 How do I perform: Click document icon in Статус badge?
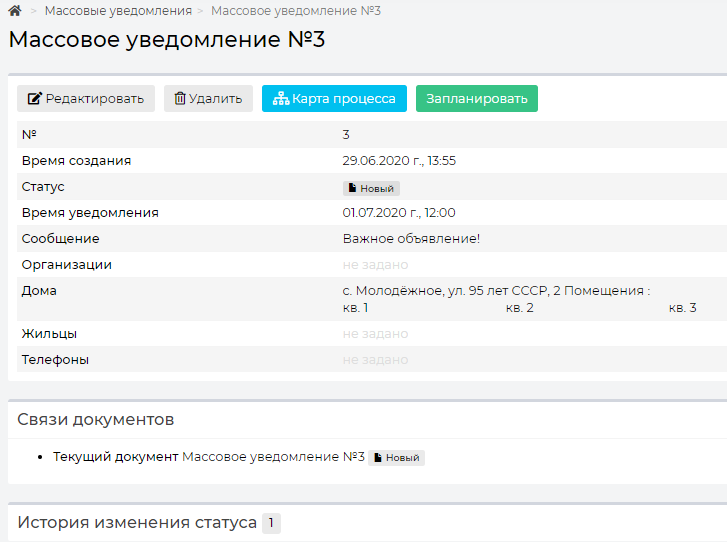353,188
